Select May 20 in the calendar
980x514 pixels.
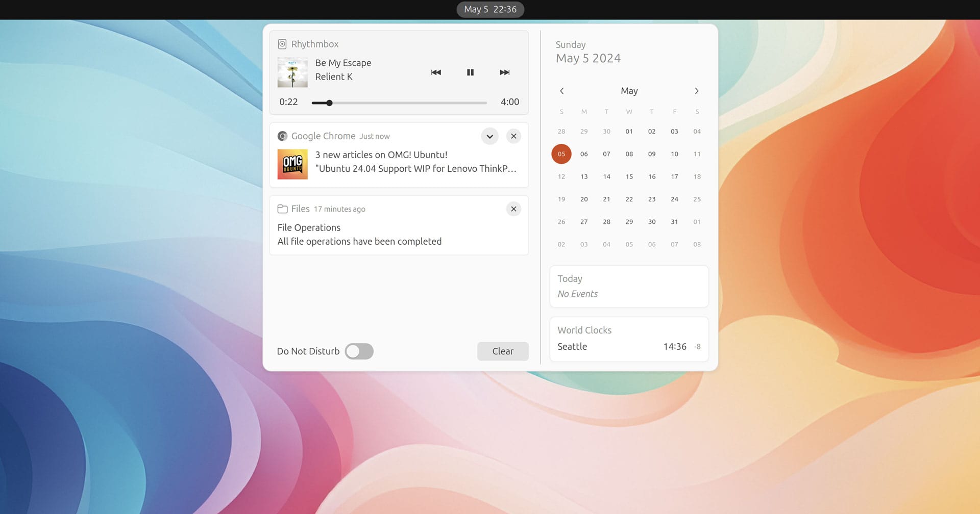click(584, 199)
